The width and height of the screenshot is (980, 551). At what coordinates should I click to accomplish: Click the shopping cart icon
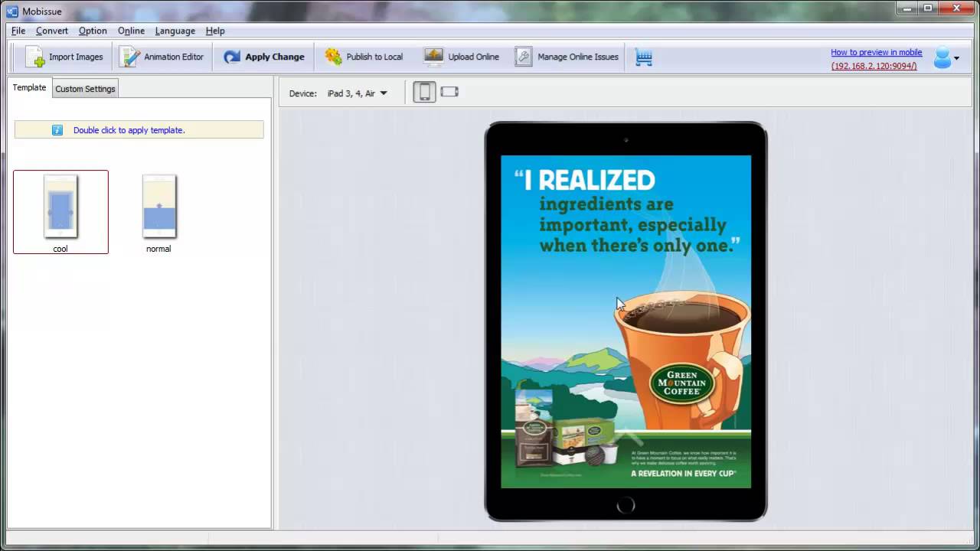(x=644, y=57)
